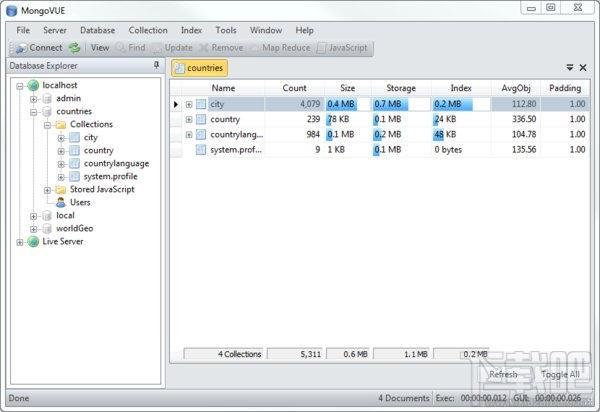Open the Collection menu

[148, 30]
